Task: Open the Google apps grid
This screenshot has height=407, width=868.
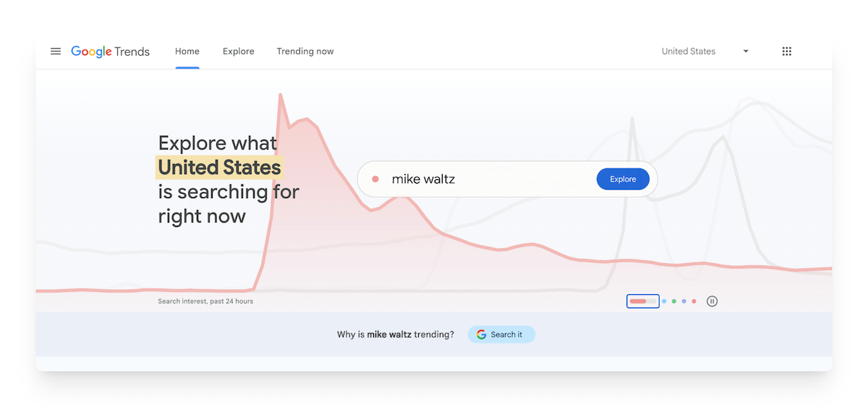Action: click(787, 51)
